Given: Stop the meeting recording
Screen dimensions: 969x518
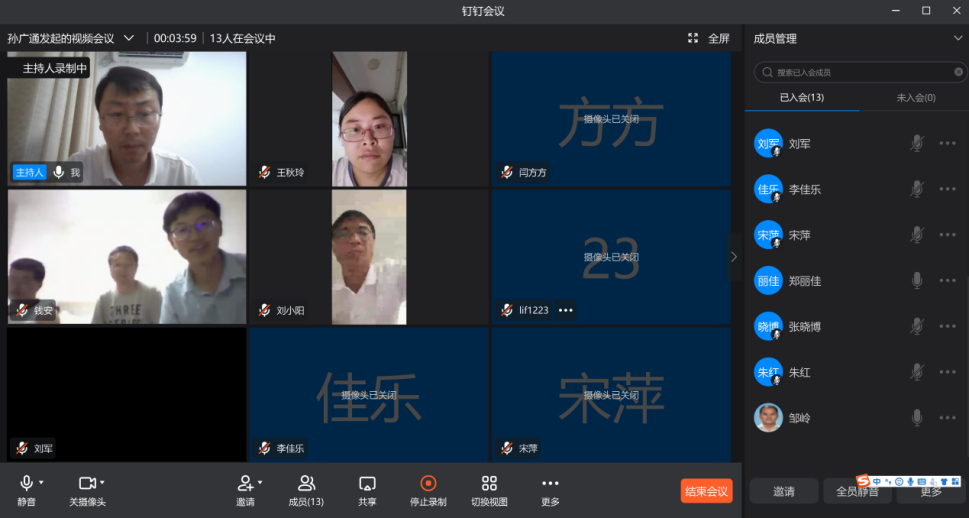Looking at the screenshot, I should (428, 485).
